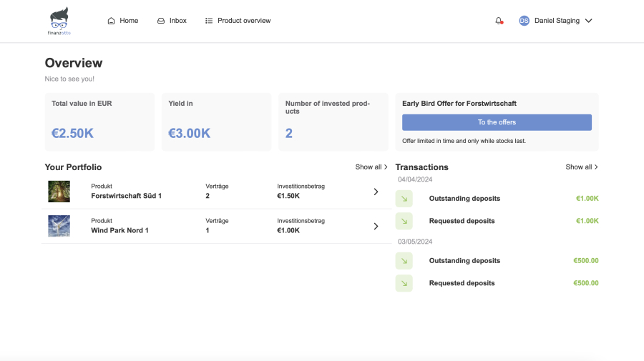Click arrow icon for 04/04/2024 Outstanding deposits
This screenshot has height=361, width=644.
(x=404, y=199)
